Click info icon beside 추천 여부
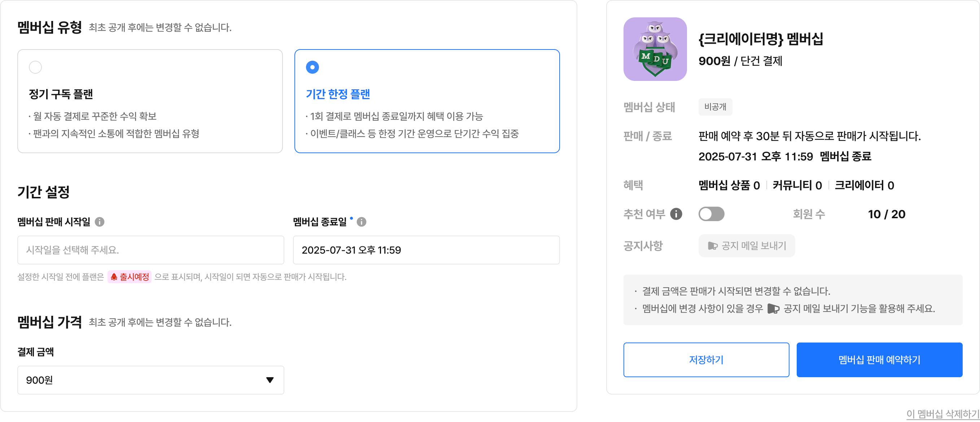 (x=676, y=214)
